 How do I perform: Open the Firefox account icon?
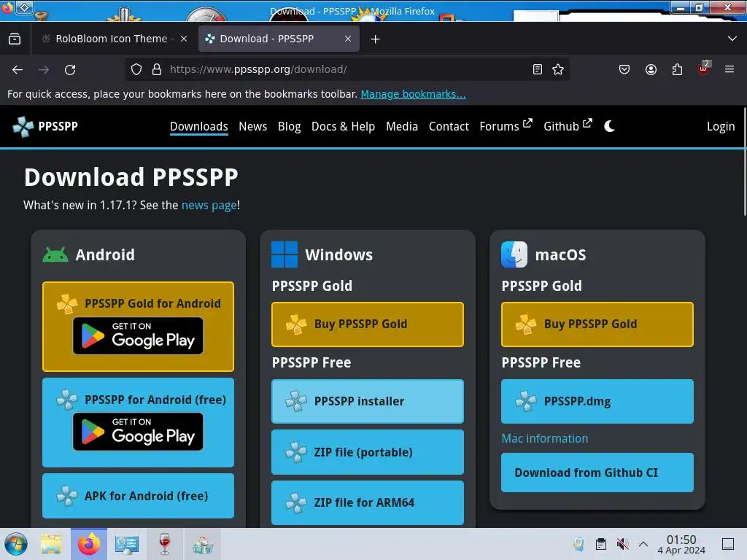[651, 69]
